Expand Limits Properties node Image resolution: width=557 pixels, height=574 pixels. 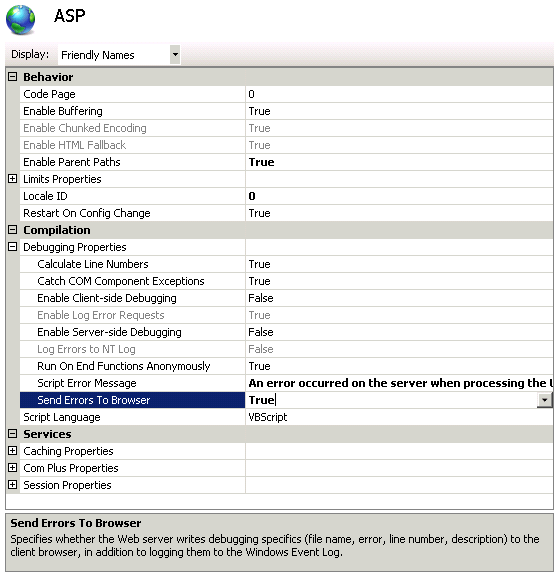(x=12, y=179)
